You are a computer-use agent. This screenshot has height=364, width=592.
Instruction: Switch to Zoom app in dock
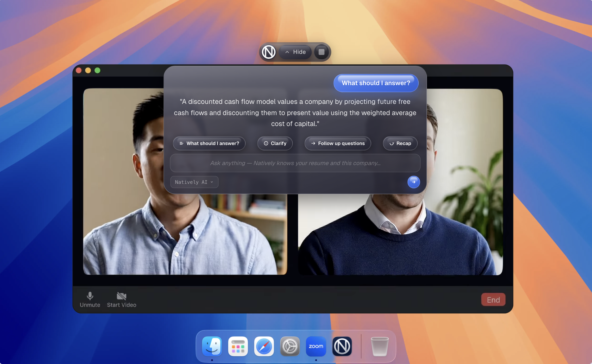point(316,346)
